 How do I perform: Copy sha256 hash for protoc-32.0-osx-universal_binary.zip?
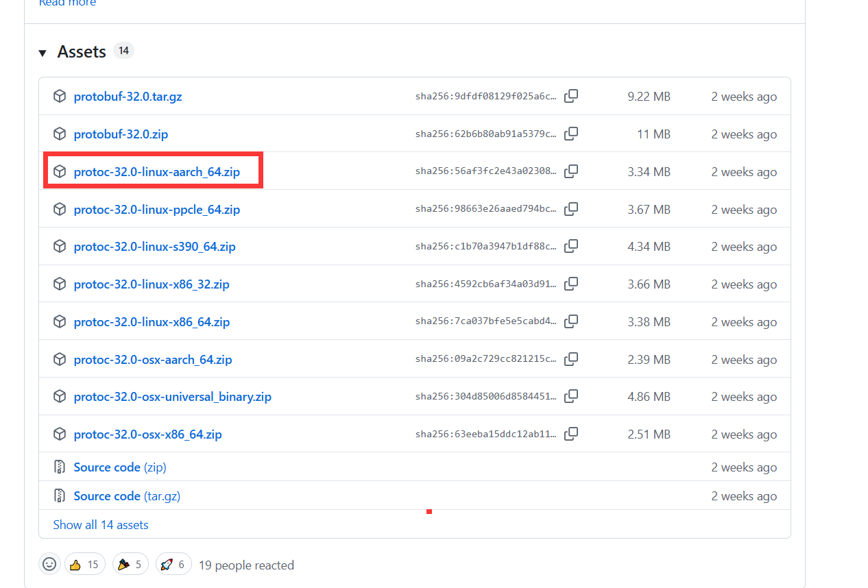(x=571, y=396)
